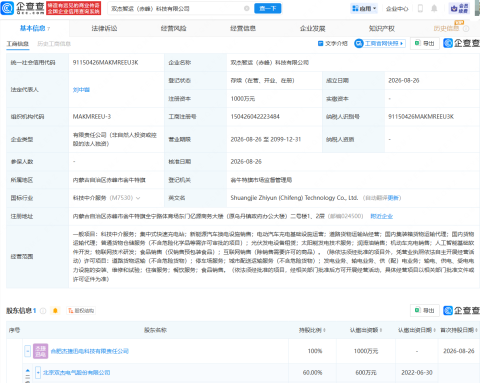The width and height of the screenshot is (480, 383).
Task: Open the 历史信息 VIP tab
Action: (x=446, y=28)
